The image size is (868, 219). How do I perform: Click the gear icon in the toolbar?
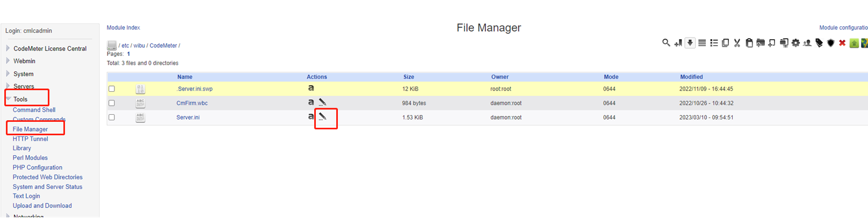point(795,43)
